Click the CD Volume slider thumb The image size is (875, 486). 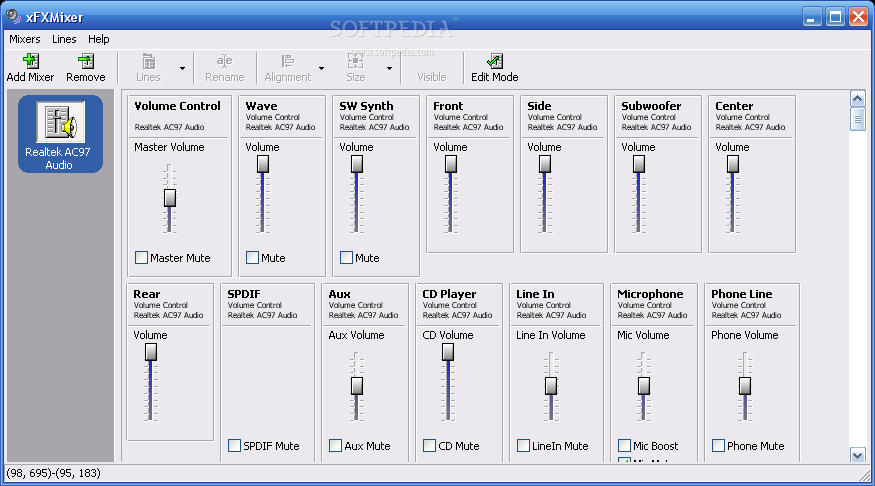coord(448,352)
